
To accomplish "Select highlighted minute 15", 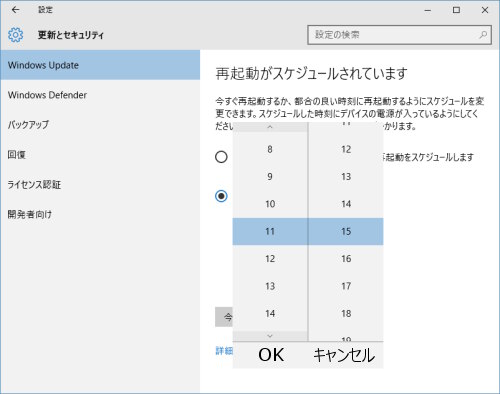I will click(346, 231).
